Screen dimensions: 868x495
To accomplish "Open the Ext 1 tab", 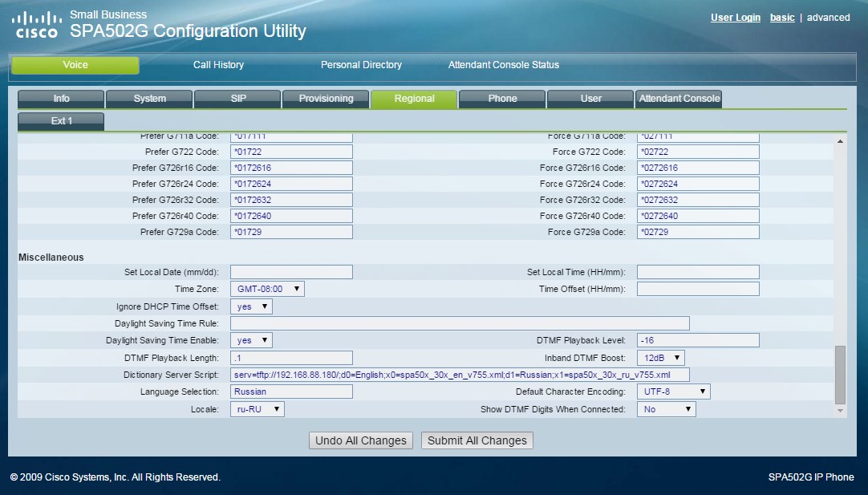I will 61,121.
